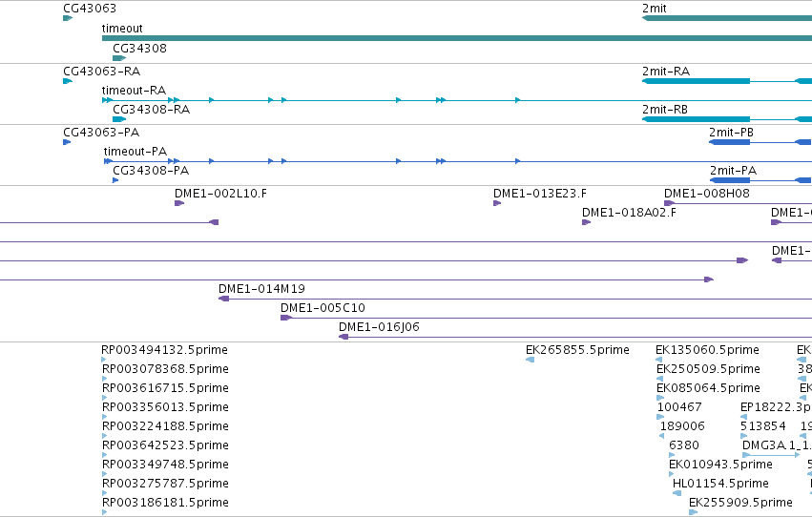Select the CG34308 gene arrow glyph
The height and width of the screenshot is (517, 812).
pyautogui.click(x=119, y=58)
